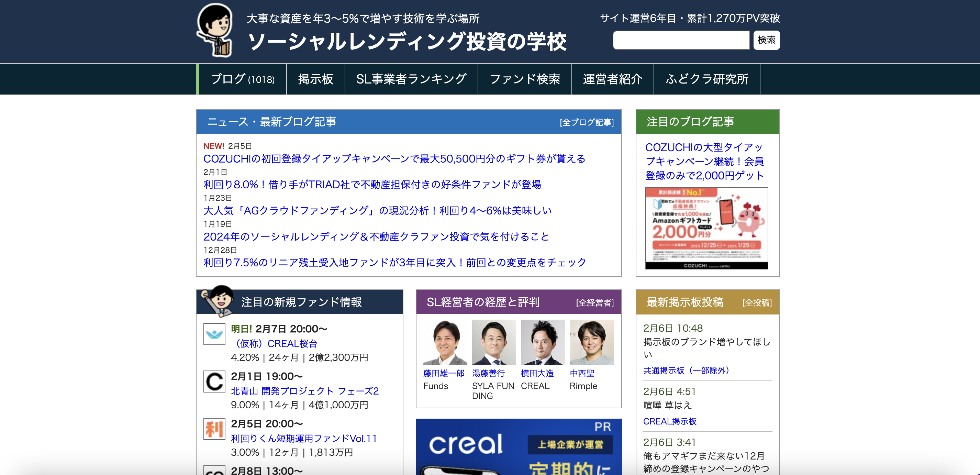The height and width of the screenshot is (475, 980).
Task: Open the ブログ (1018) menu tab
Action: click(242, 79)
